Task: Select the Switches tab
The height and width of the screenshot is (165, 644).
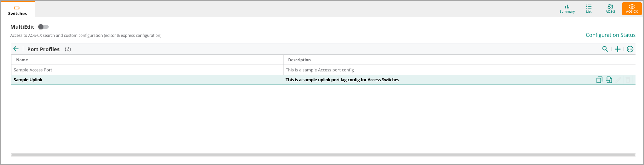Action: pyautogui.click(x=17, y=9)
